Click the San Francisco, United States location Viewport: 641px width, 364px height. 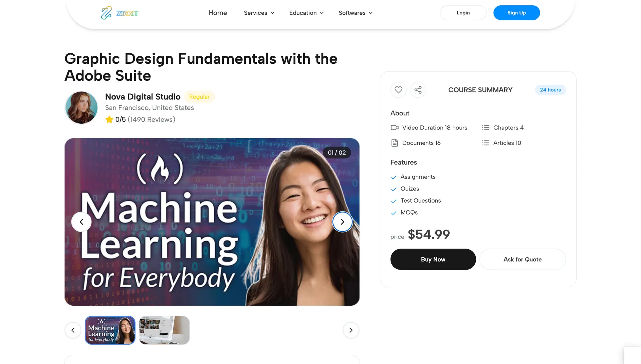(x=150, y=108)
